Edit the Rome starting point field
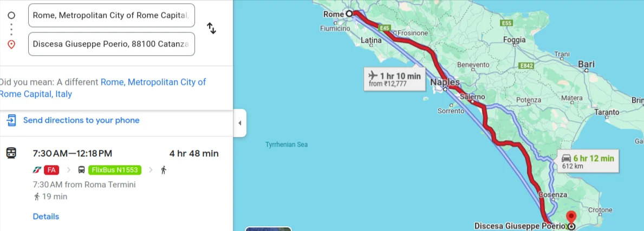This screenshot has width=644, height=231. pyautogui.click(x=111, y=15)
